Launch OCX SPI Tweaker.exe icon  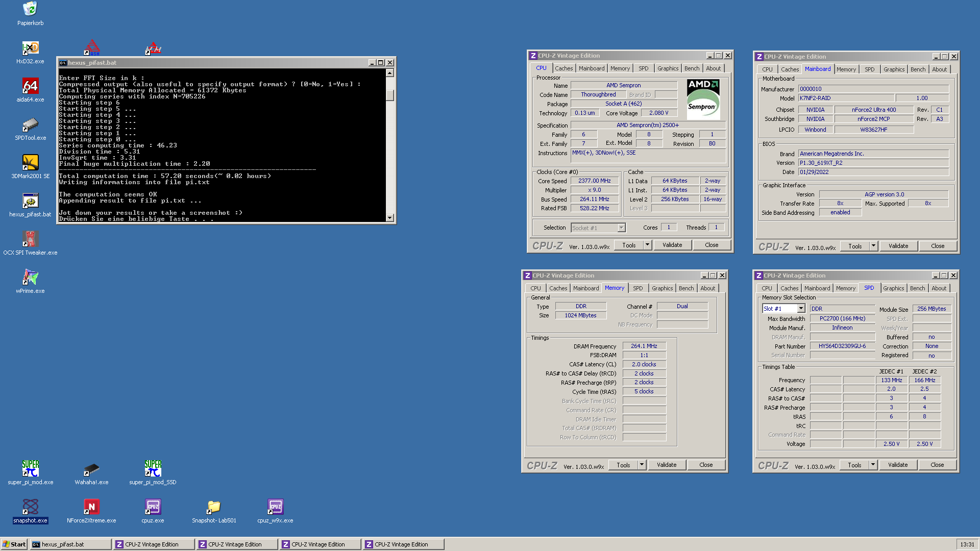(x=30, y=239)
